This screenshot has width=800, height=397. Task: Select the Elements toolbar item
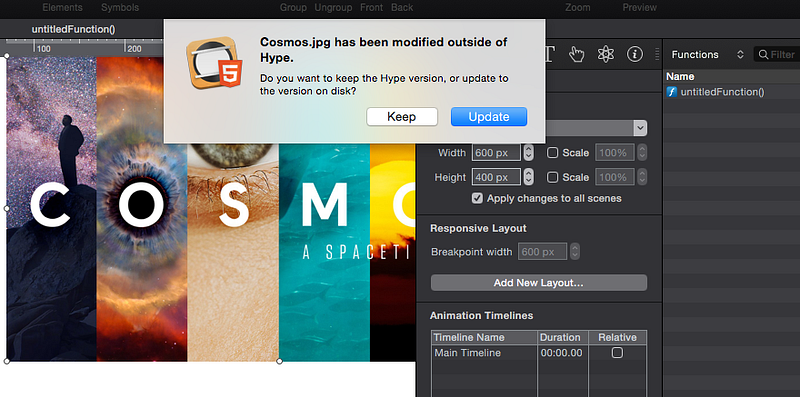62,8
